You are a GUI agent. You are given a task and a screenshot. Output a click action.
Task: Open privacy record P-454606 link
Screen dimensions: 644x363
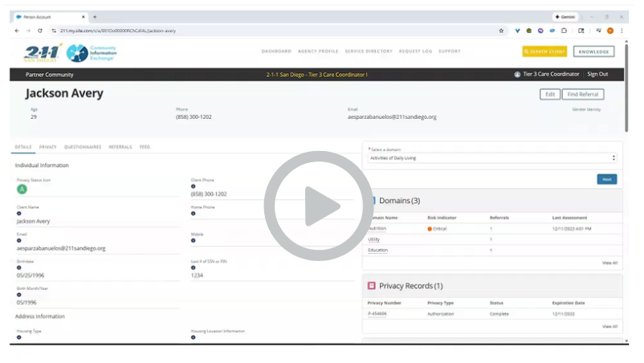pyautogui.click(x=377, y=314)
